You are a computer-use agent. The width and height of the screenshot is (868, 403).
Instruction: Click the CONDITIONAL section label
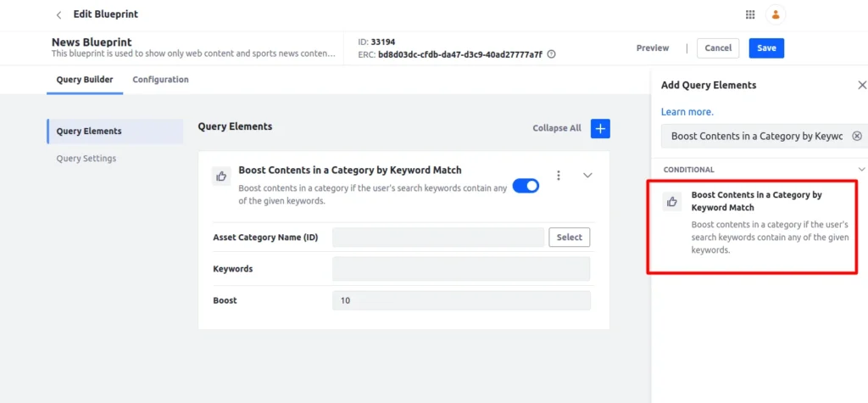pos(688,170)
